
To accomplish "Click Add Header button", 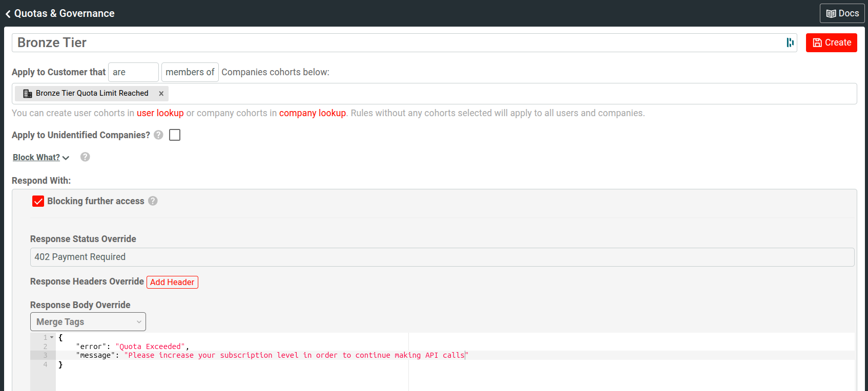I will pyautogui.click(x=172, y=282).
